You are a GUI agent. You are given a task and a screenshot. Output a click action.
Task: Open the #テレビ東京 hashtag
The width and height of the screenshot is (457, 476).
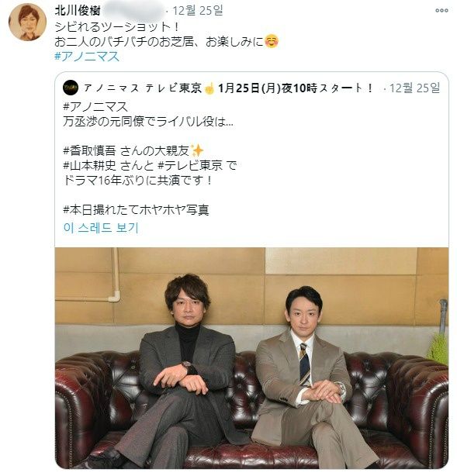190,165
